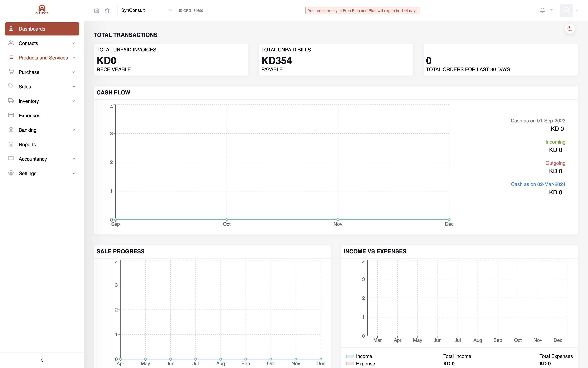Expand the Accountancy chevron
588x368 pixels.
click(74, 159)
